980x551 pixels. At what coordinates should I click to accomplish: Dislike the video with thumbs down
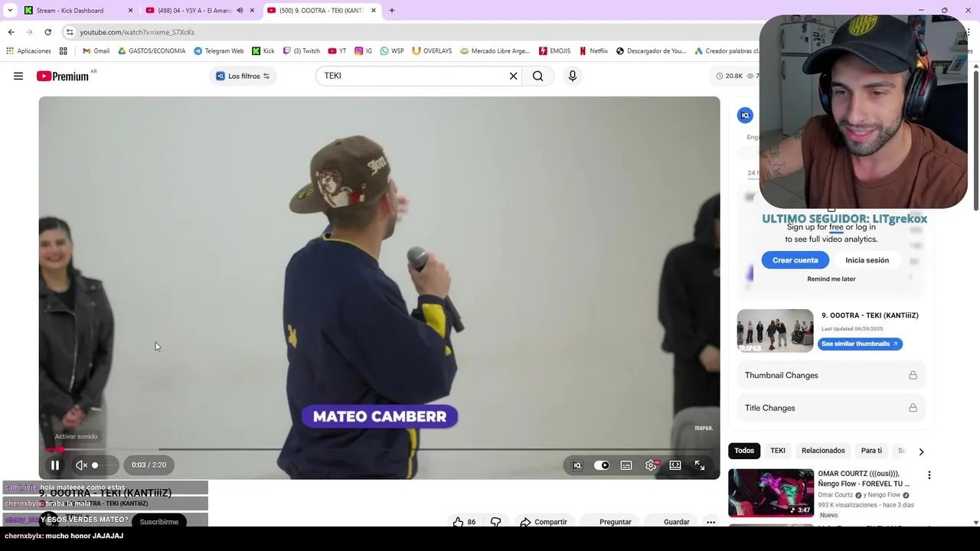click(495, 522)
